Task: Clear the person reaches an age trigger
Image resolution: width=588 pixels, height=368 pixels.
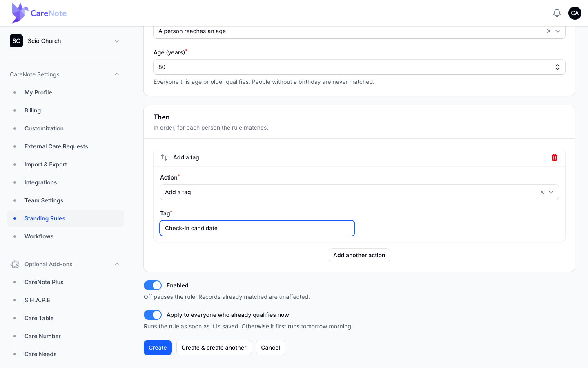Action: pos(549,31)
